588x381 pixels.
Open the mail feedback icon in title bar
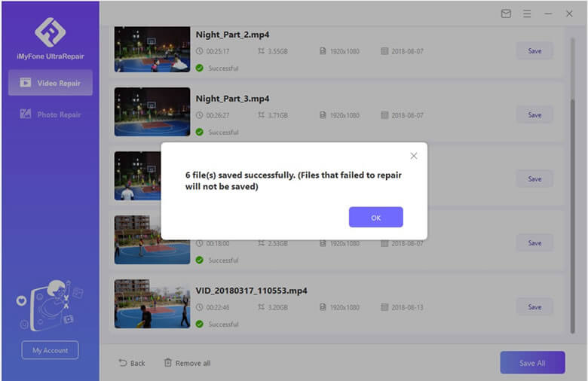[x=506, y=14]
